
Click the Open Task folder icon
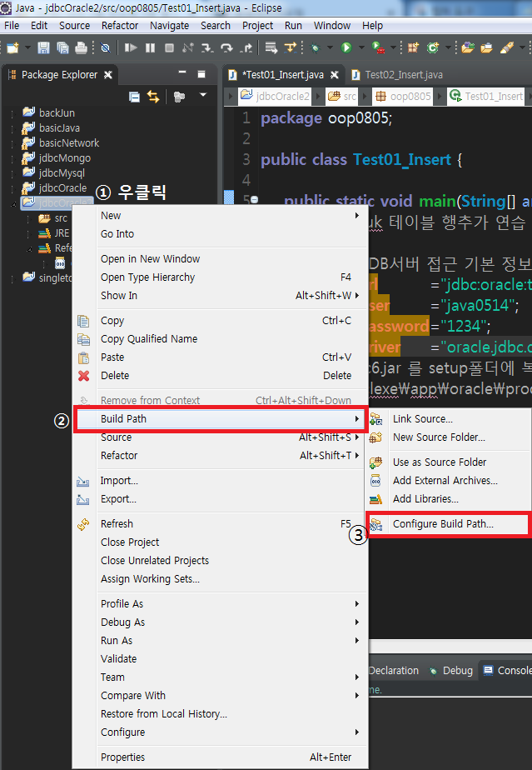point(487,47)
